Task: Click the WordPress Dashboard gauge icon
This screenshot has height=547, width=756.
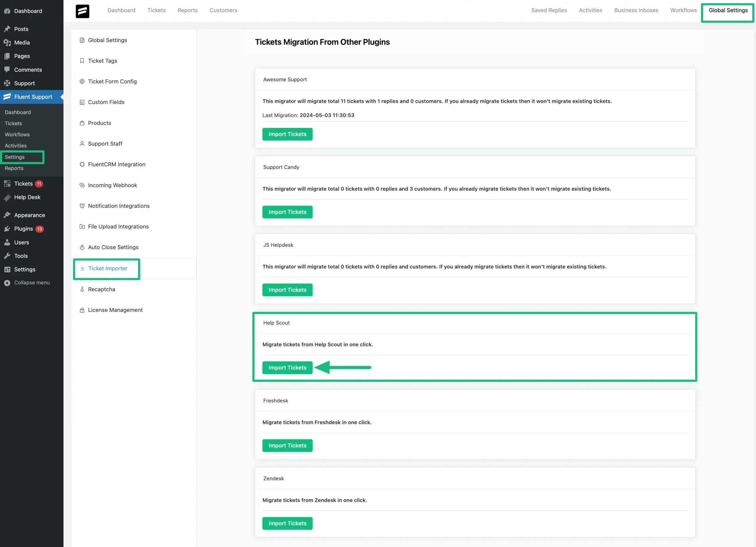Action: click(7, 11)
